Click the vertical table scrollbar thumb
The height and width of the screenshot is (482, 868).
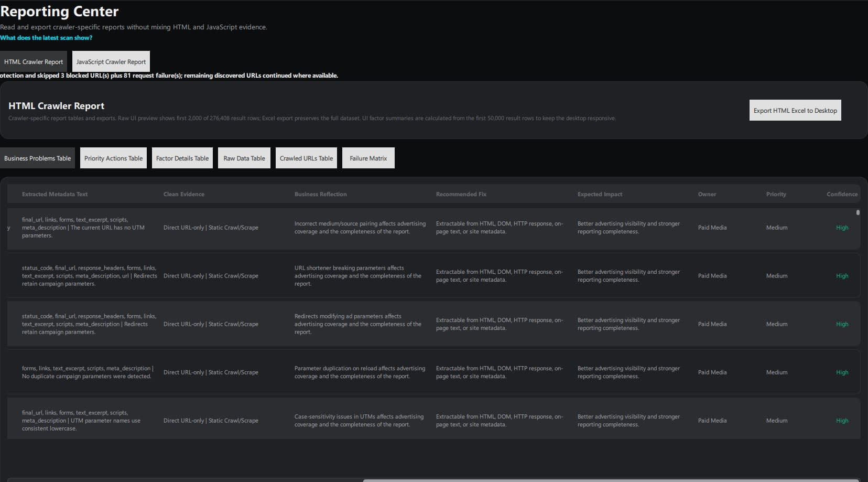pyautogui.click(x=858, y=212)
